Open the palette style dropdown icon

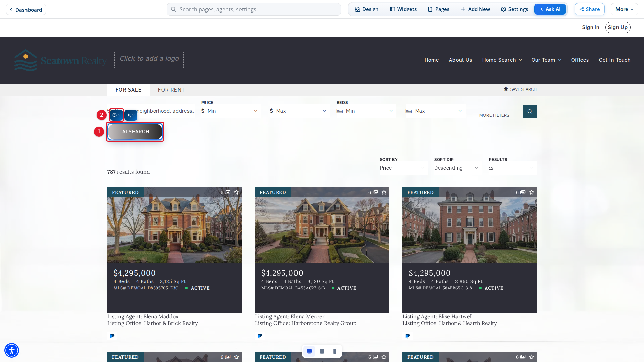click(x=116, y=115)
